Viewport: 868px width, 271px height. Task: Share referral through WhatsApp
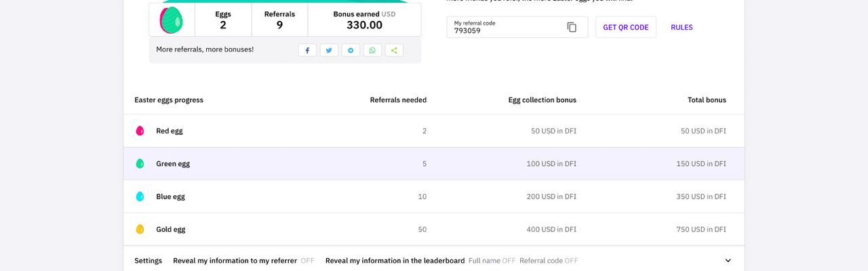[x=372, y=50]
